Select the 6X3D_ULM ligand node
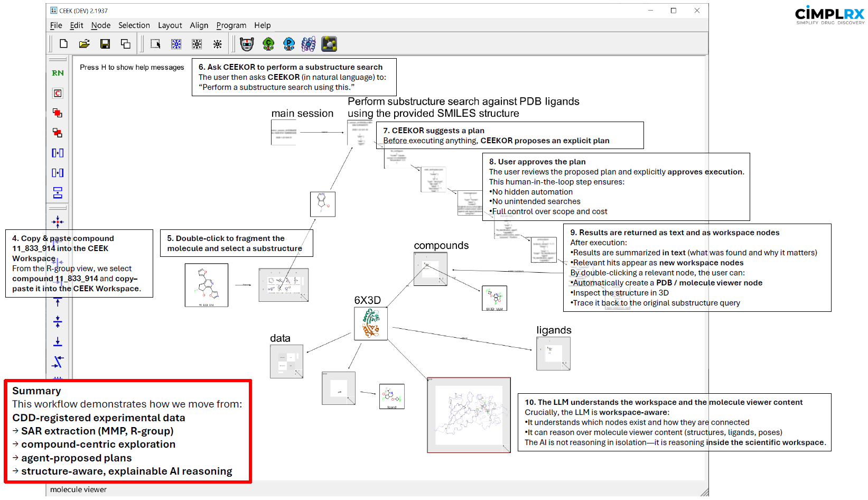868x500 pixels. pyautogui.click(x=494, y=298)
